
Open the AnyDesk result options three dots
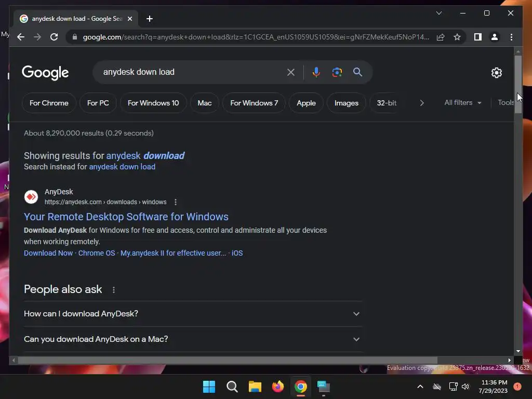point(176,202)
